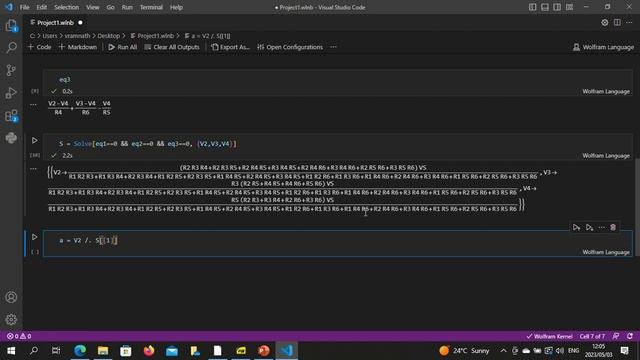Open the Source Control view
The width and height of the screenshot is (640, 360).
11,70
